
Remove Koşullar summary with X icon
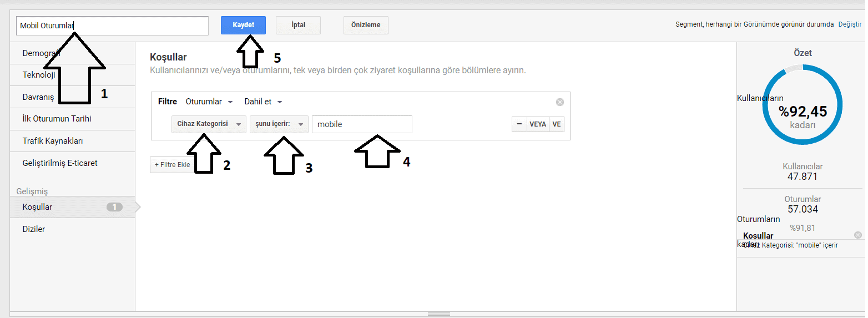point(858,235)
